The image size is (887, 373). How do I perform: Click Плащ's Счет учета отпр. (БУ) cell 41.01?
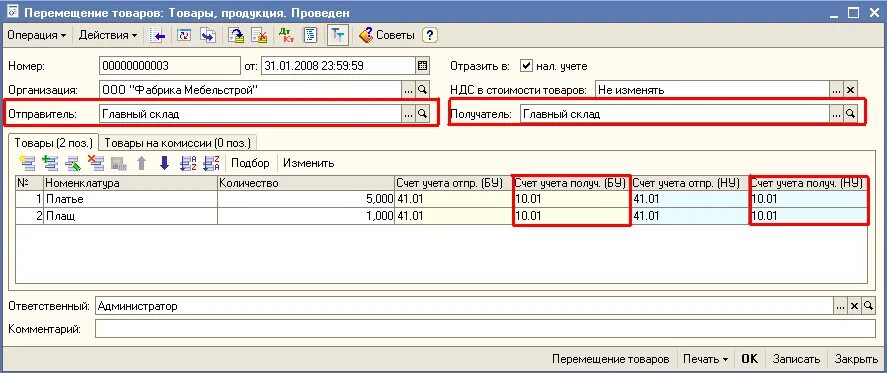point(453,215)
